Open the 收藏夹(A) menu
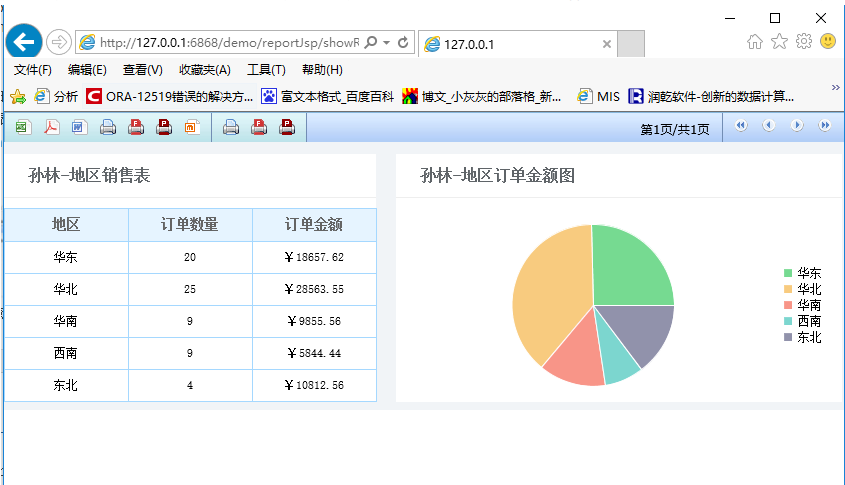The height and width of the screenshot is (485, 845). coord(204,70)
